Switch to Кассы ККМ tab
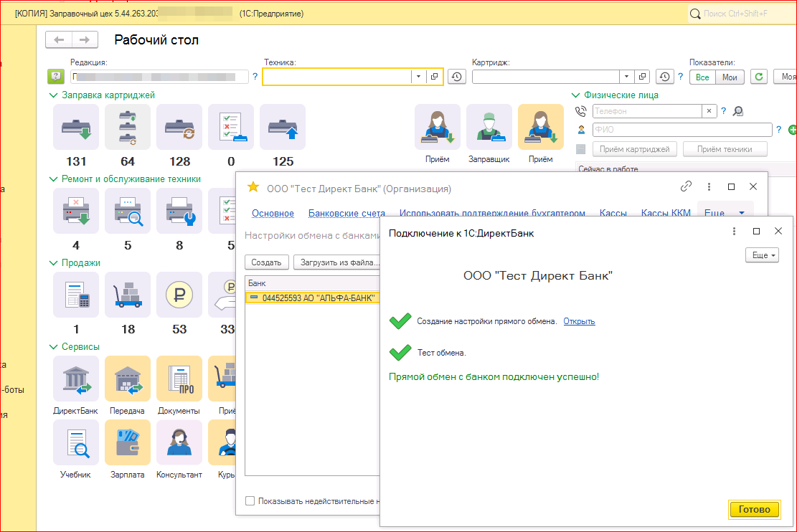Image resolution: width=797 pixels, height=532 pixels. pyautogui.click(x=666, y=214)
